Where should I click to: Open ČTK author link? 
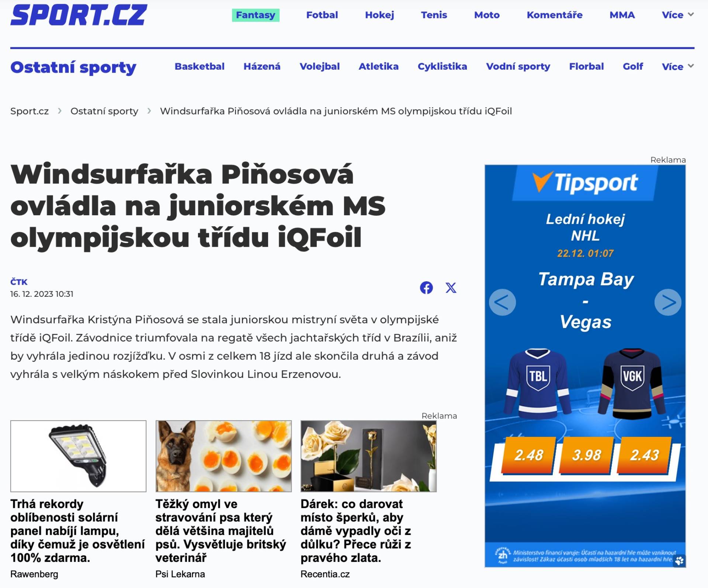(x=19, y=282)
